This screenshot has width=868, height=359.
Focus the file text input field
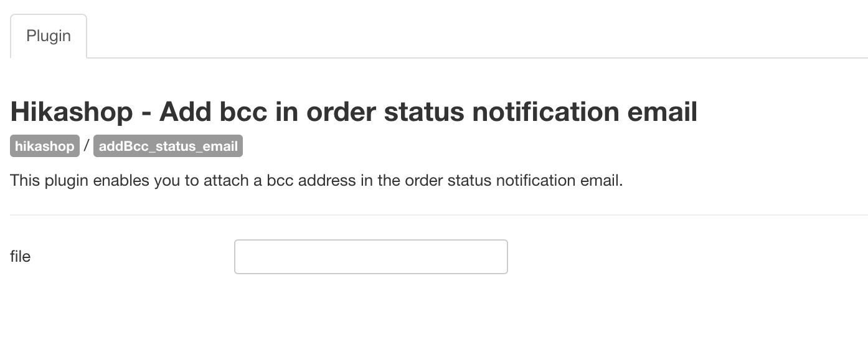pos(370,257)
